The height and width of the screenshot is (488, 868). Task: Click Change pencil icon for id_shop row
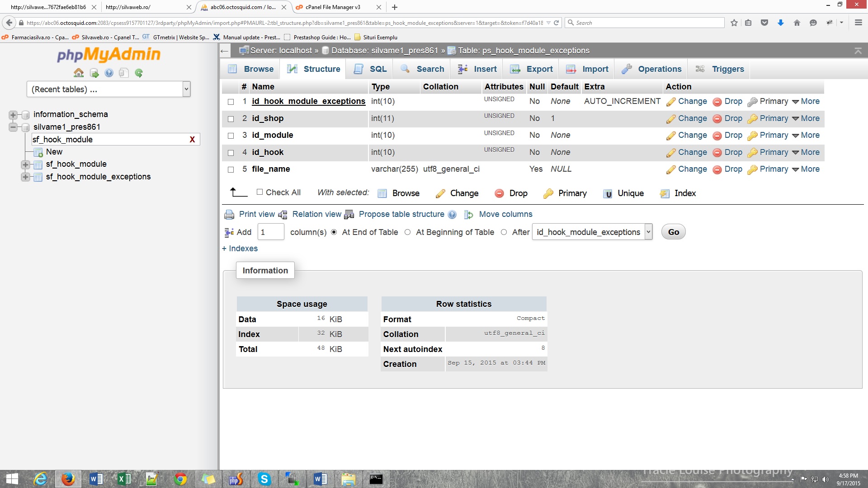pyautogui.click(x=671, y=119)
